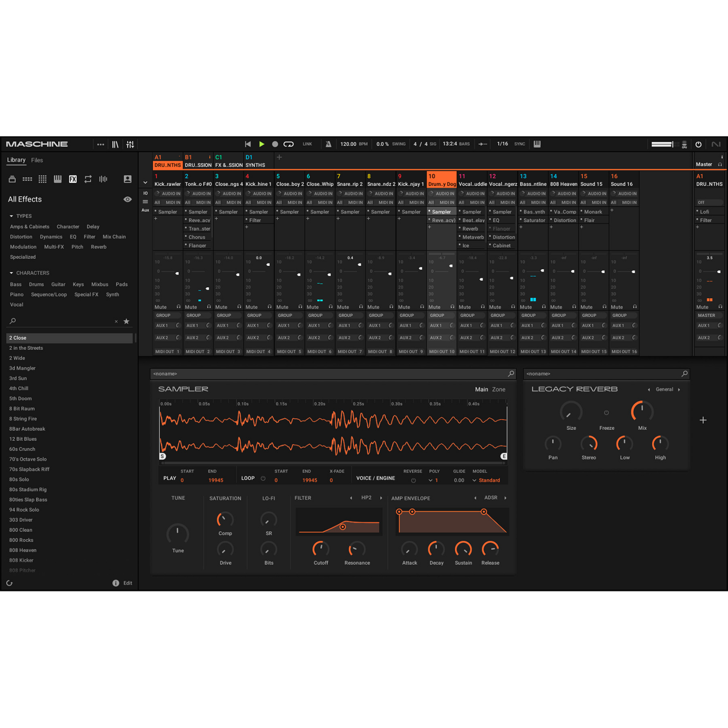
Task: Collapse the TYPES section
Action: (11, 216)
